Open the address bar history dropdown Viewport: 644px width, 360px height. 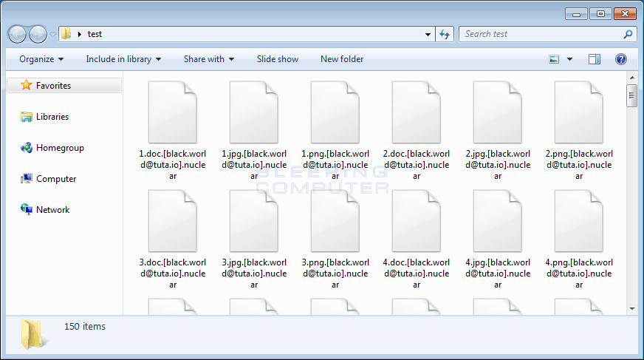click(x=428, y=34)
